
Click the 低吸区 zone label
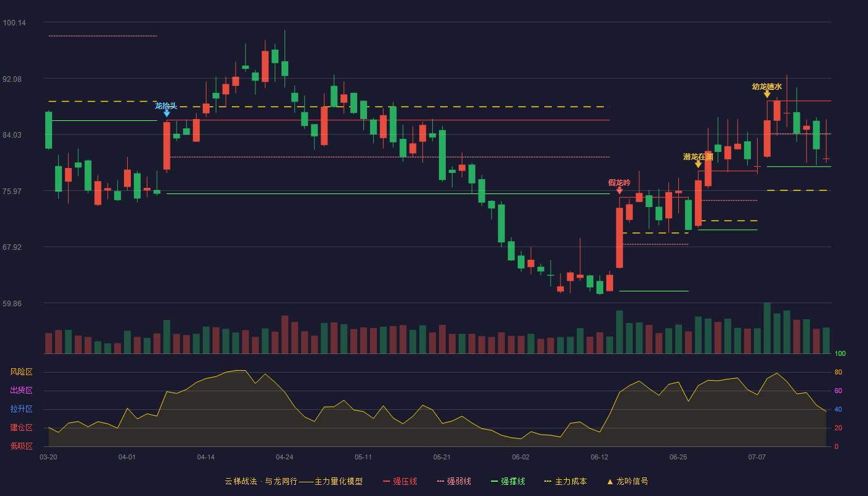click(x=21, y=446)
